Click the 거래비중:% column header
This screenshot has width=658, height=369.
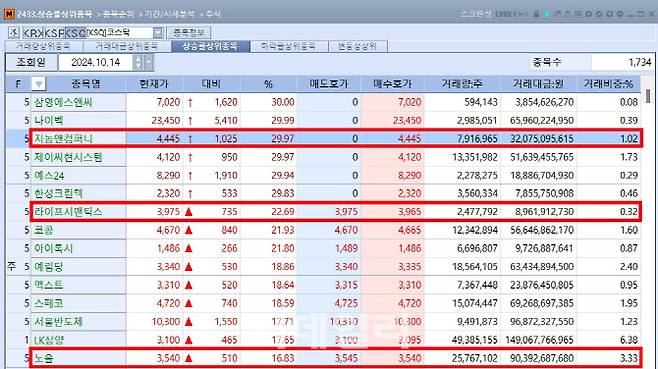click(608, 84)
